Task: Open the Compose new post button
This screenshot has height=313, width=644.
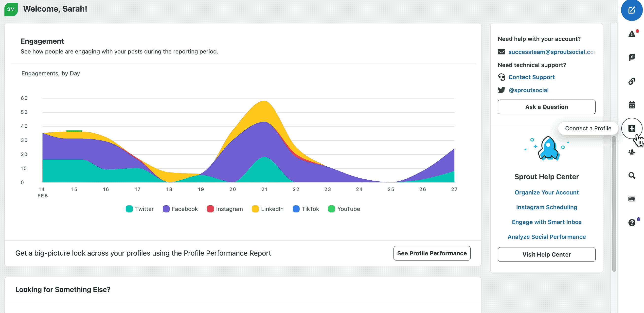Action: pyautogui.click(x=631, y=10)
